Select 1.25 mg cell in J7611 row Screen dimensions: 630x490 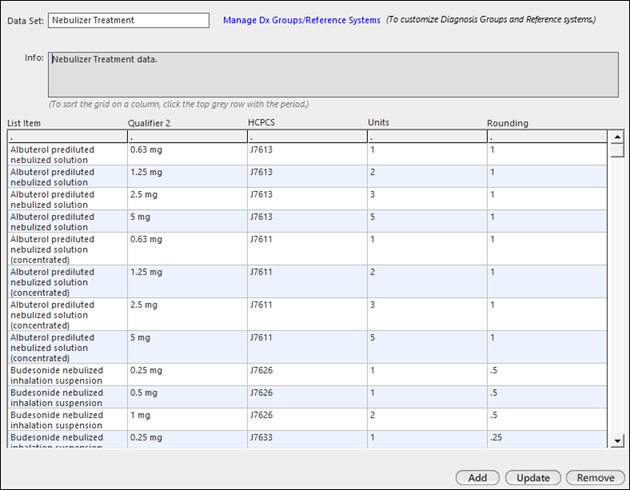click(x=188, y=282)
